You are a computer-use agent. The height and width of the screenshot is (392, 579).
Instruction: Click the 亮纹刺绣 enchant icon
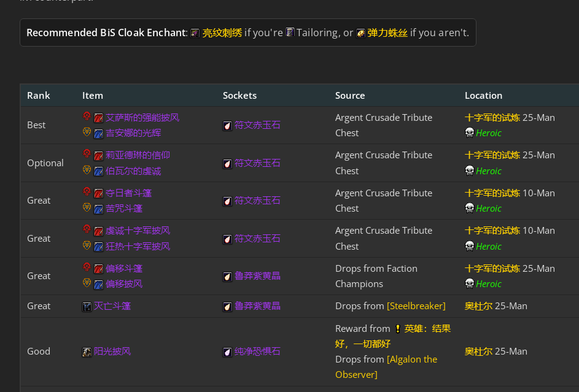pos(195,34)
